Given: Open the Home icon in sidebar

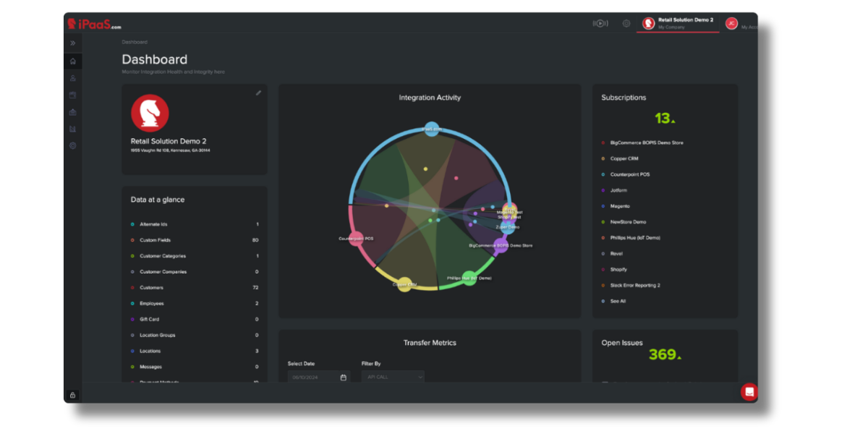Looking at the screenshot, I should (x=73, y=61).
